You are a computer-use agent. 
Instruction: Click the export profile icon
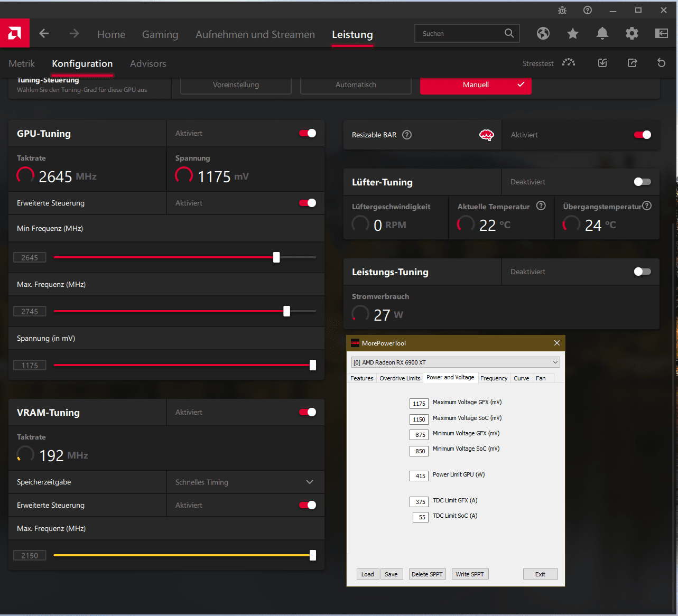(632, 63)
